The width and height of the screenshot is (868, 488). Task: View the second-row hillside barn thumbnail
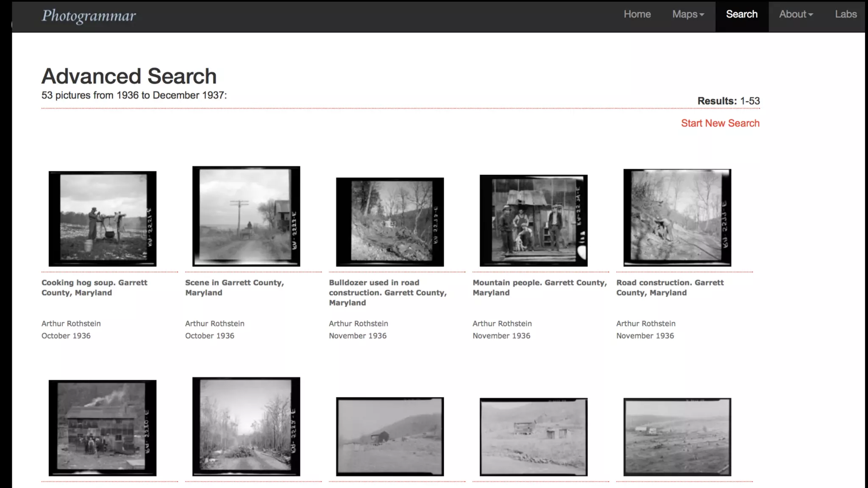390,436
